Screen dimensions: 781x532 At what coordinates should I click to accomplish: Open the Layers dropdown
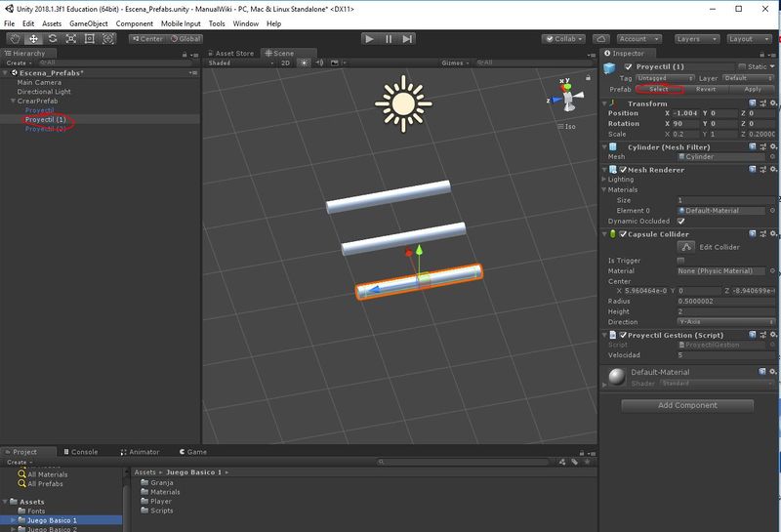697,39
